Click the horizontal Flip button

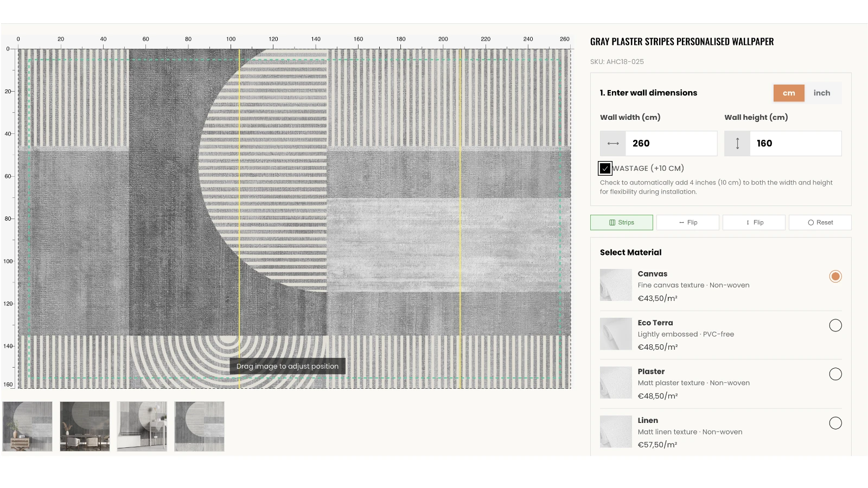688,222
